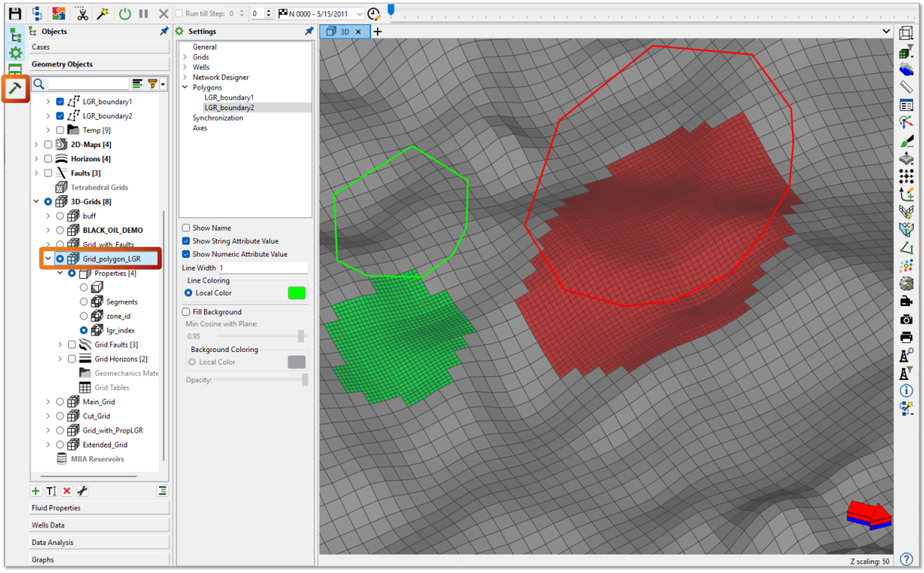Enable the Fill Background checkbox
The width and height of the screenshot is (924, 573).
click(x=186, y=312)
